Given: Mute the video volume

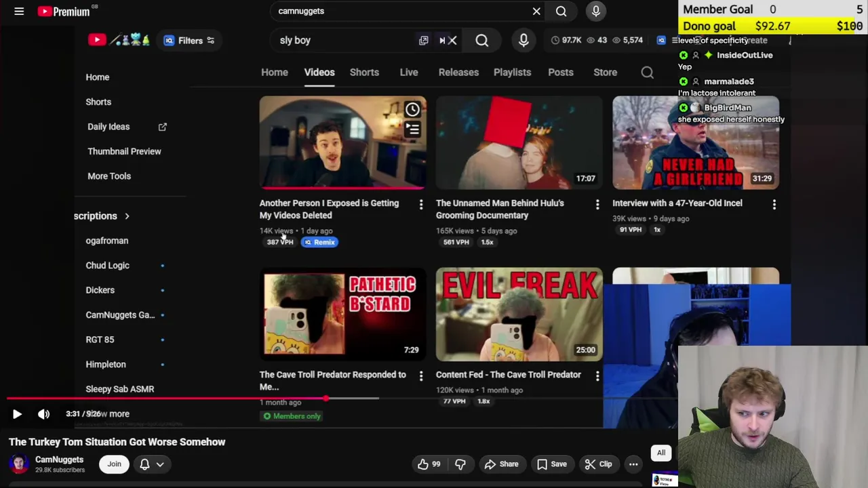Looking at the screenshot, I should point(43,413).
